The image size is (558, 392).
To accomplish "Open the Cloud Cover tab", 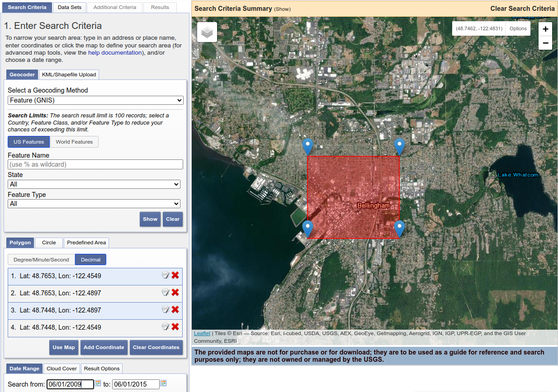I will (x=61, y=369).
